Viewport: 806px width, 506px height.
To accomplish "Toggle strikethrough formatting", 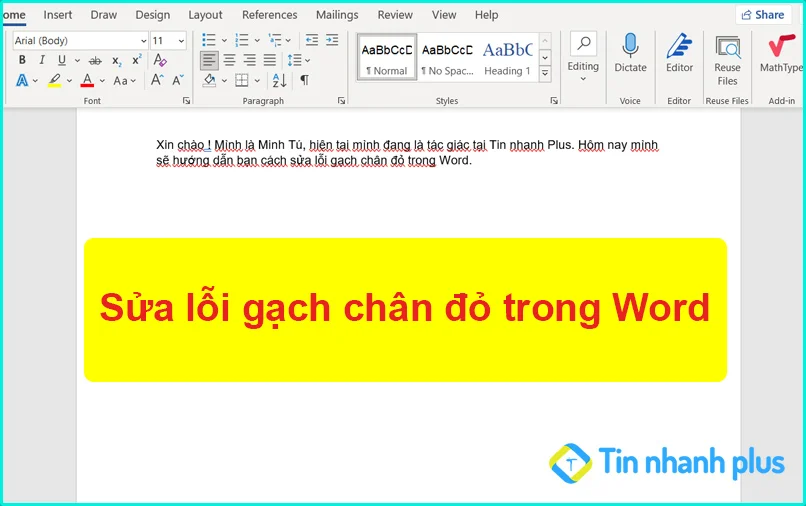I will (95, 61).
